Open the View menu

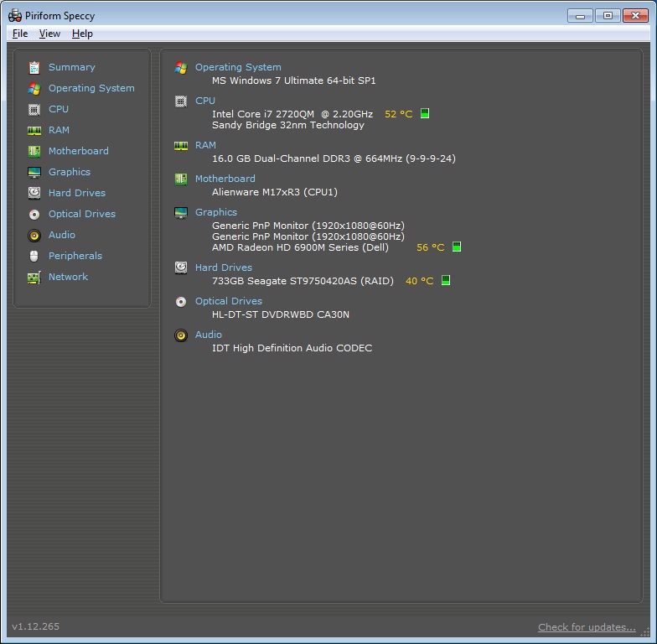click(x=49, y=34)
